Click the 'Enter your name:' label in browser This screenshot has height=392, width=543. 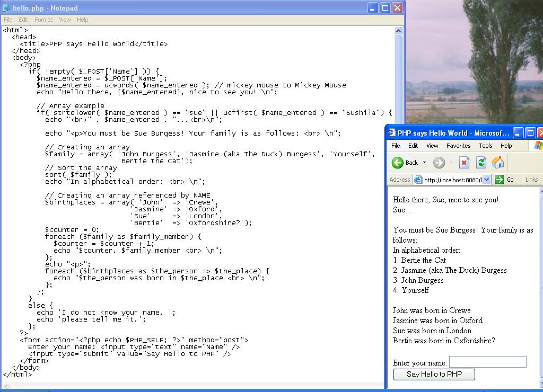click(420, 363)
